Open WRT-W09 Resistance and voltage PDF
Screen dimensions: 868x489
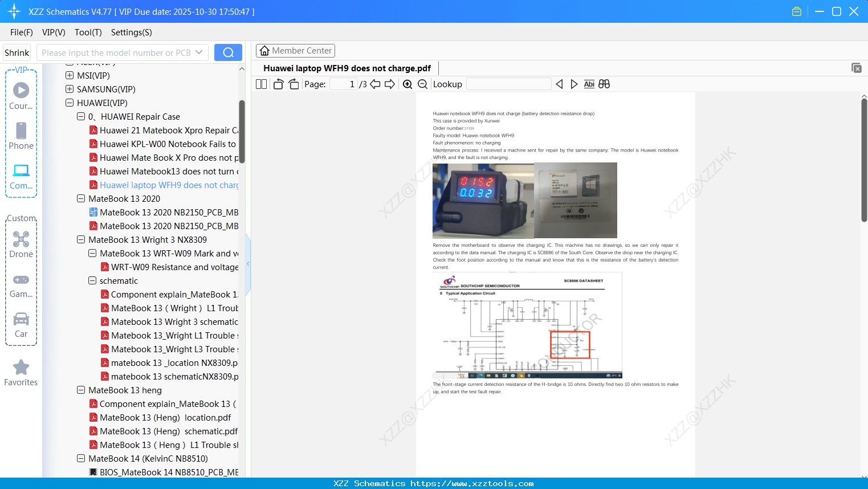[170, 267]
